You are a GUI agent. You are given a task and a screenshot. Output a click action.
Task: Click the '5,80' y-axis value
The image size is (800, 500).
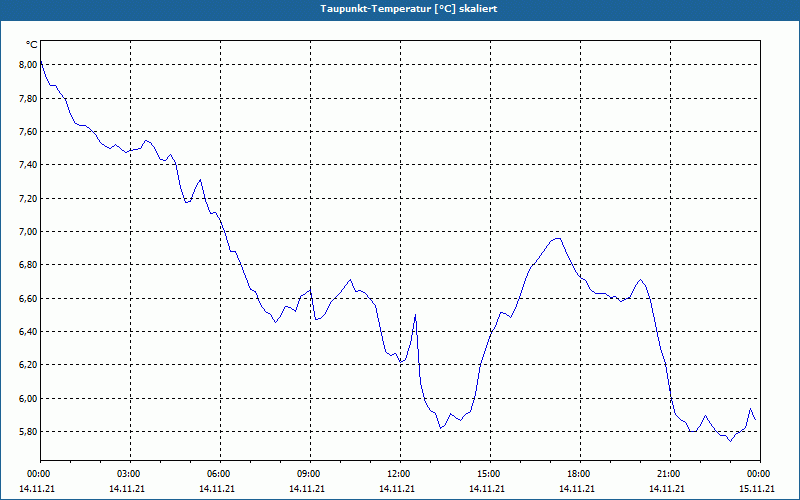coord(29,432)
